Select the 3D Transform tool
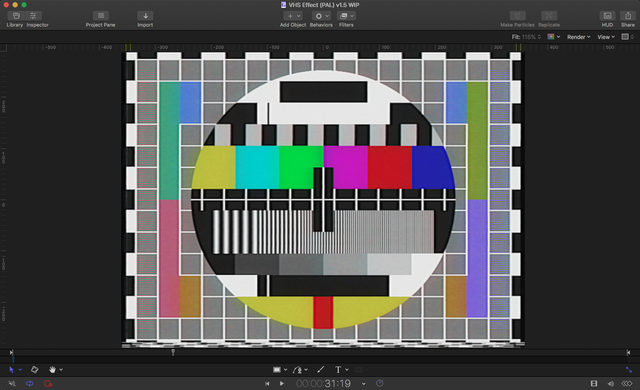Image resolution: width=640 pixels, height=390 pixels. pyautogui.click(x=35, y=370)
